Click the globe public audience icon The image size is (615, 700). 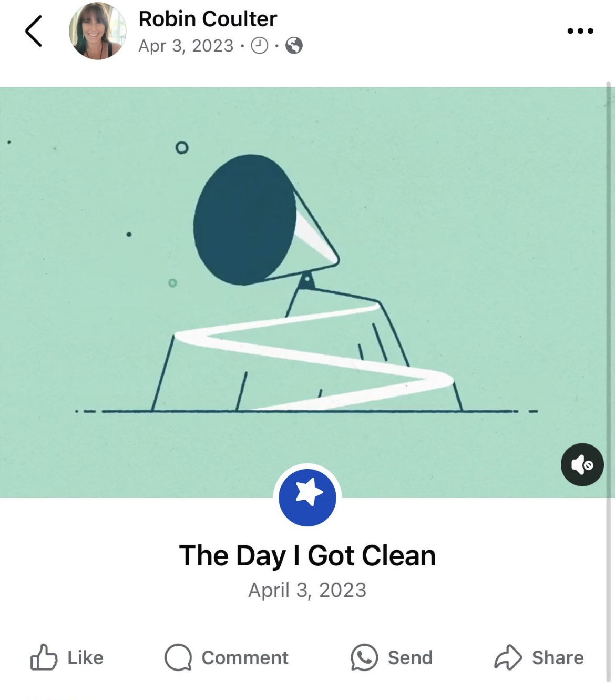[294, 46]
